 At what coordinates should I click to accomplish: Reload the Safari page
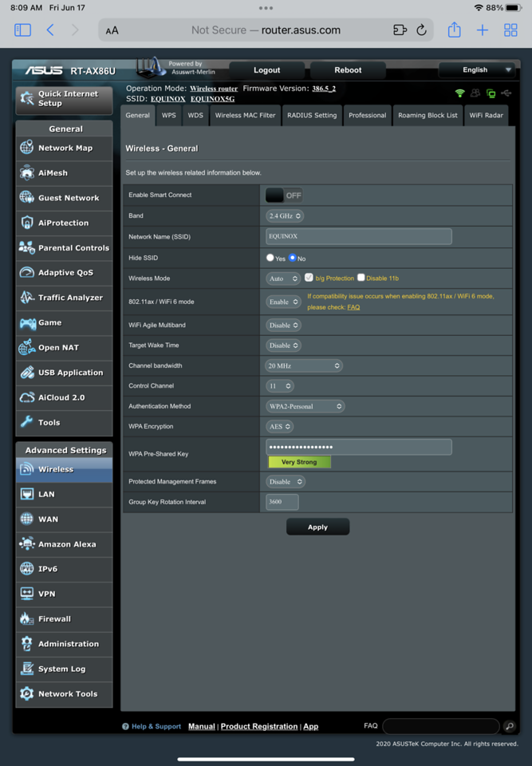point(421,30)
